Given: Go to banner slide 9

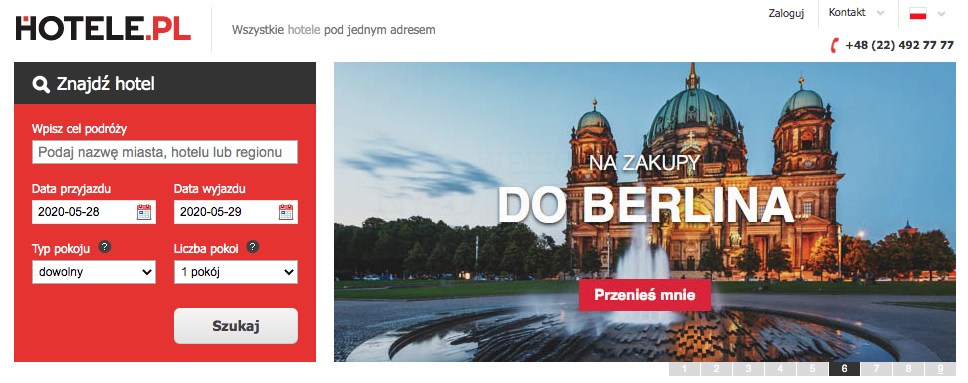Looking at the screenshot, I should (x=940, y=369).
